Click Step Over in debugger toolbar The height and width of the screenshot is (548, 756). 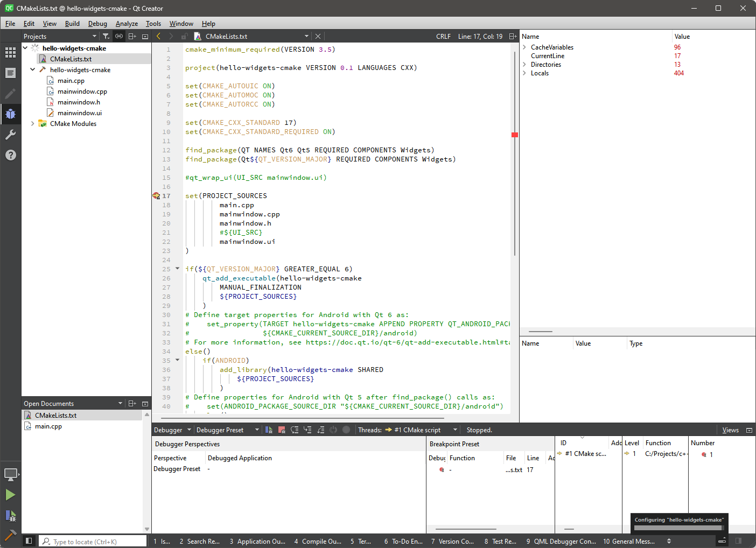295,430
